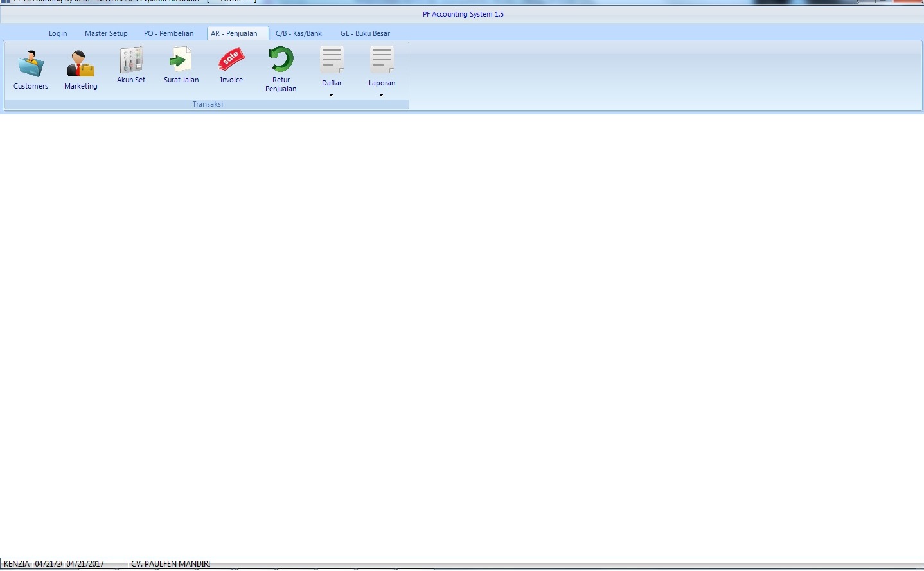This screenshot has height=571, width=924.
Task: Open the GL - Buku Besar tab
Action: (365, 33)
